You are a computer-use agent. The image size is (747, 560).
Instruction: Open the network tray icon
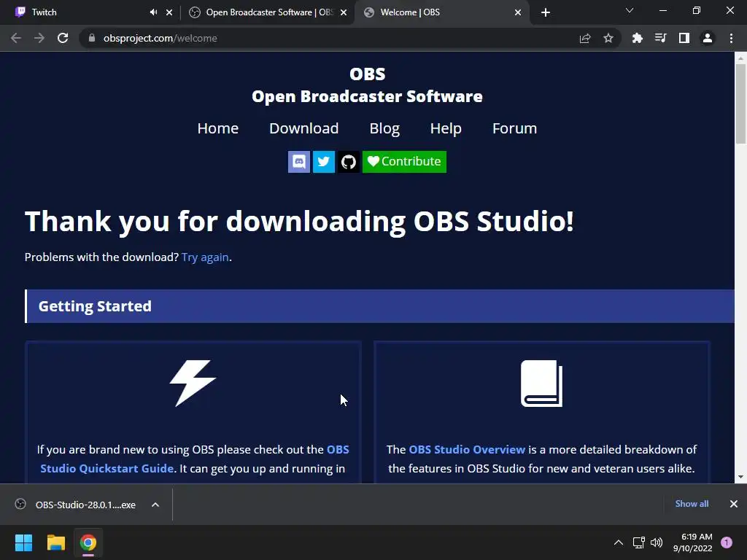[x=638, y=542]
